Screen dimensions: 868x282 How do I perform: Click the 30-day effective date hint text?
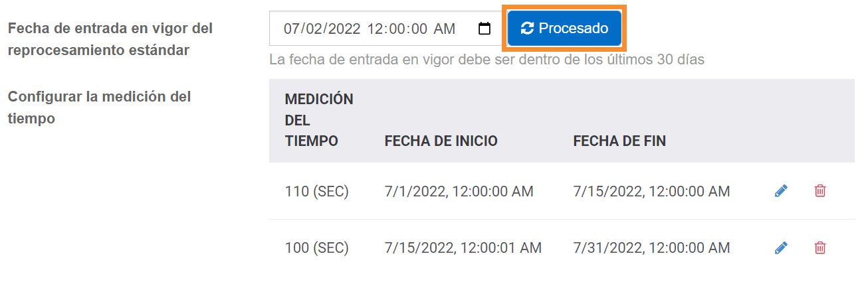(x=487, y=59)
